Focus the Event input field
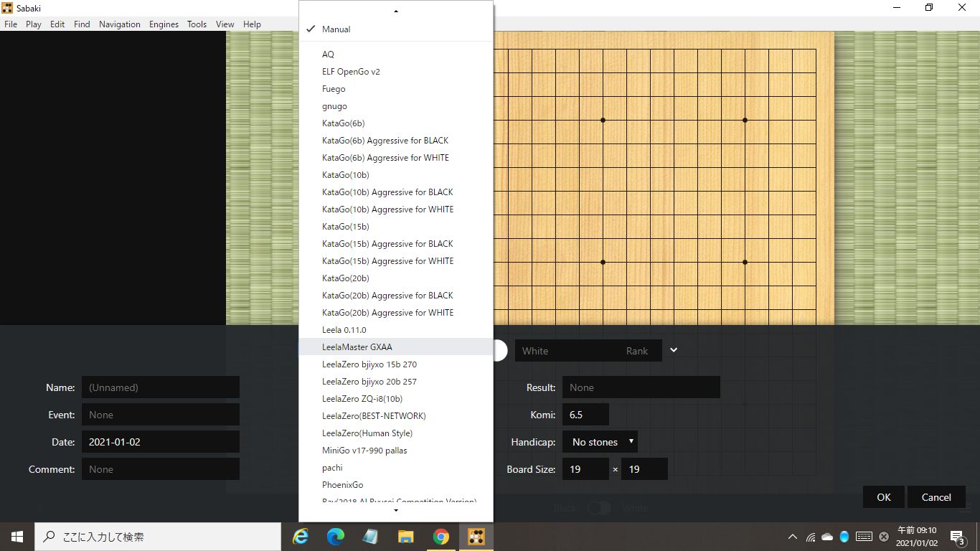 (x=161, y=415)
